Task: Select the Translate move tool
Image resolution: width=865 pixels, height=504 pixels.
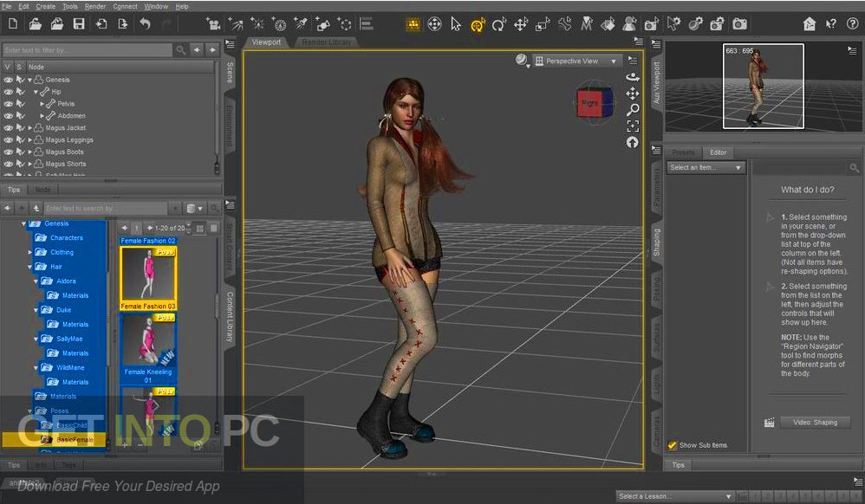Action: pyautogui.click(x=521, y=24)
